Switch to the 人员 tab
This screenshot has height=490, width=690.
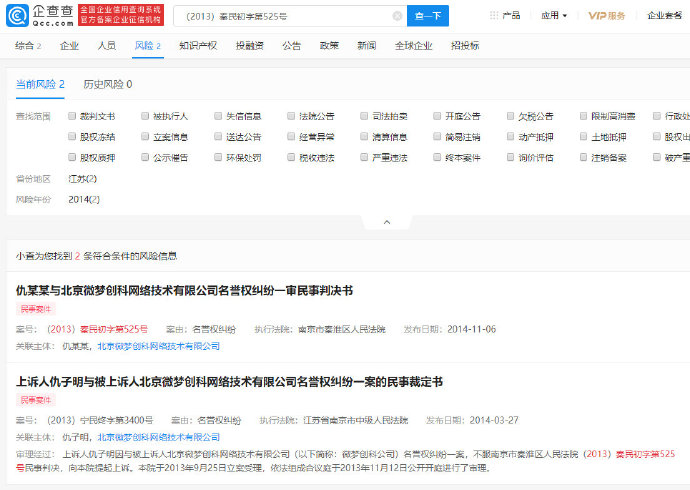click(x=107, y=46)
